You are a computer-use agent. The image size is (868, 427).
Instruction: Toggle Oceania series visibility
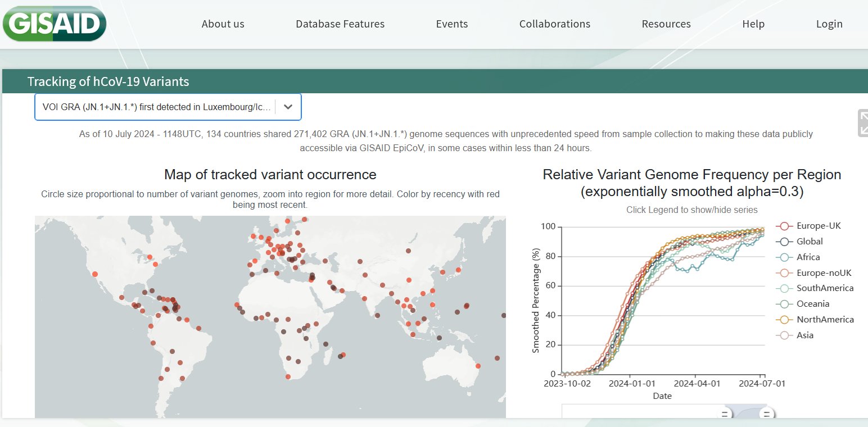812,304
